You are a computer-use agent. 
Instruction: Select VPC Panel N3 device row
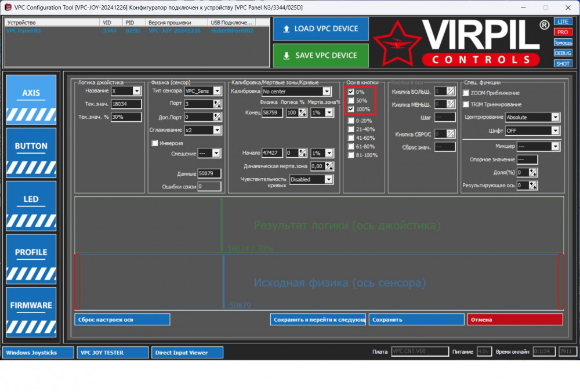[x=136, y=31]
